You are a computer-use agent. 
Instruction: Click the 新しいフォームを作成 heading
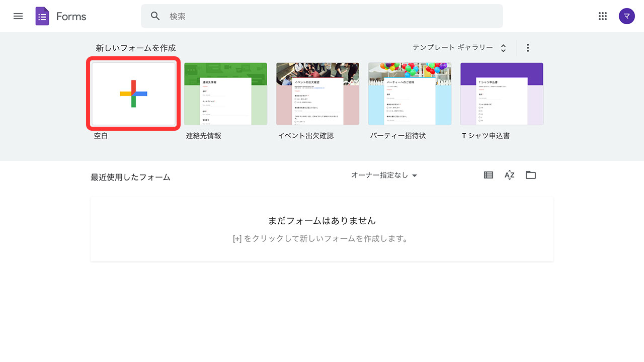(x=136, y=48)
